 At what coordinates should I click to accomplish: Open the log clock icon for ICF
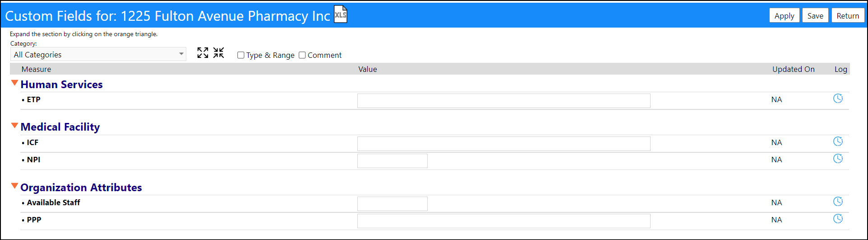pos(838,141)
